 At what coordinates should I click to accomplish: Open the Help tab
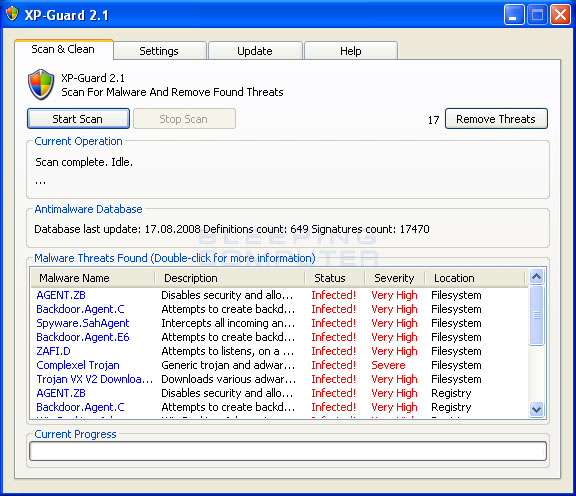[x=351, y=51]
